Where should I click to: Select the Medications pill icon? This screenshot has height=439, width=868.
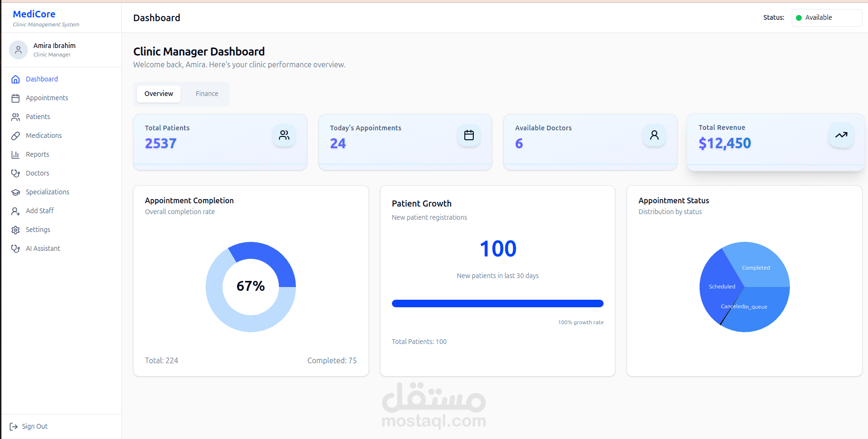16,135
